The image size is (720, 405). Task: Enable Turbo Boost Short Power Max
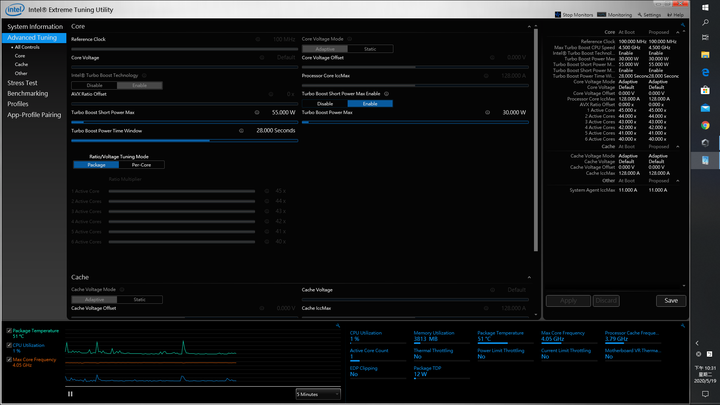point(370,104)
